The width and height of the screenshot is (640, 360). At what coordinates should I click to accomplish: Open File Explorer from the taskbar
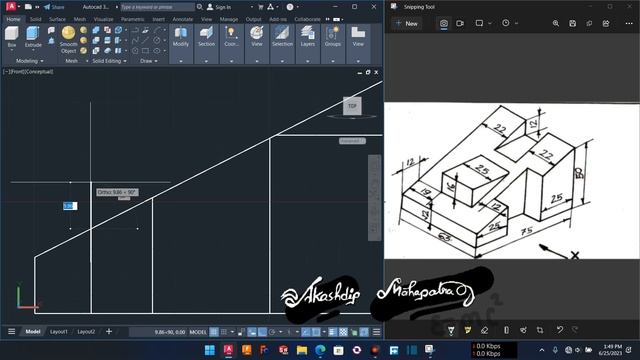pos(302,350)
